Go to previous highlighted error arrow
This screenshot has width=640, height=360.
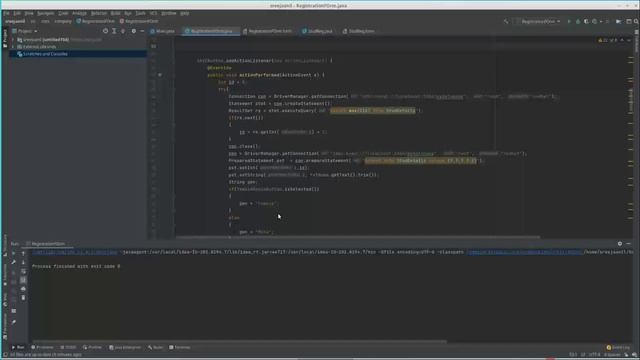point(622,40)
